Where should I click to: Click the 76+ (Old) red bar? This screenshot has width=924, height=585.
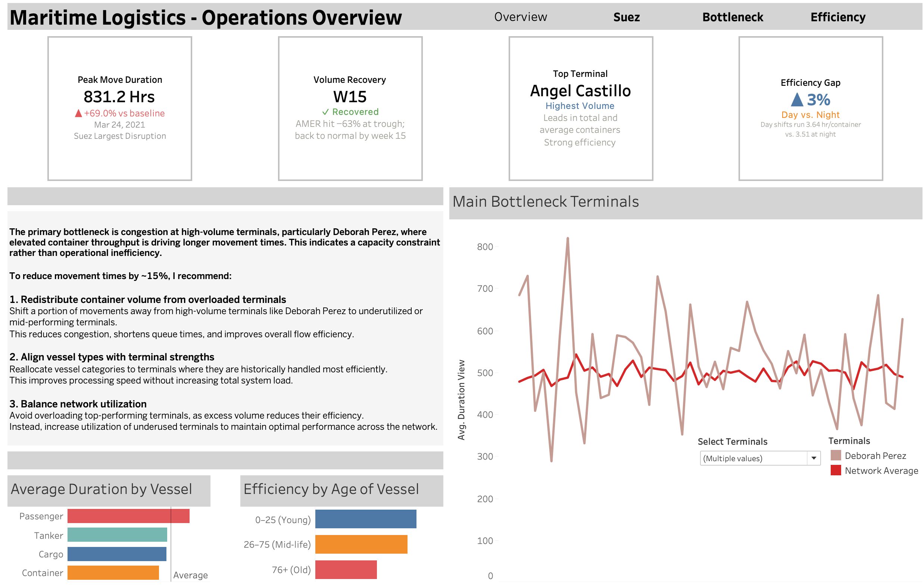[346, 570]
